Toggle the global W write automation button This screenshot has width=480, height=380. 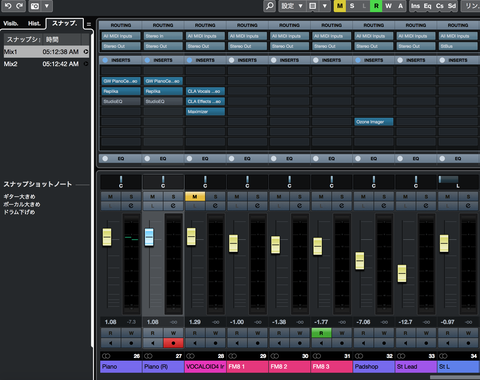[x=388, y=6]
